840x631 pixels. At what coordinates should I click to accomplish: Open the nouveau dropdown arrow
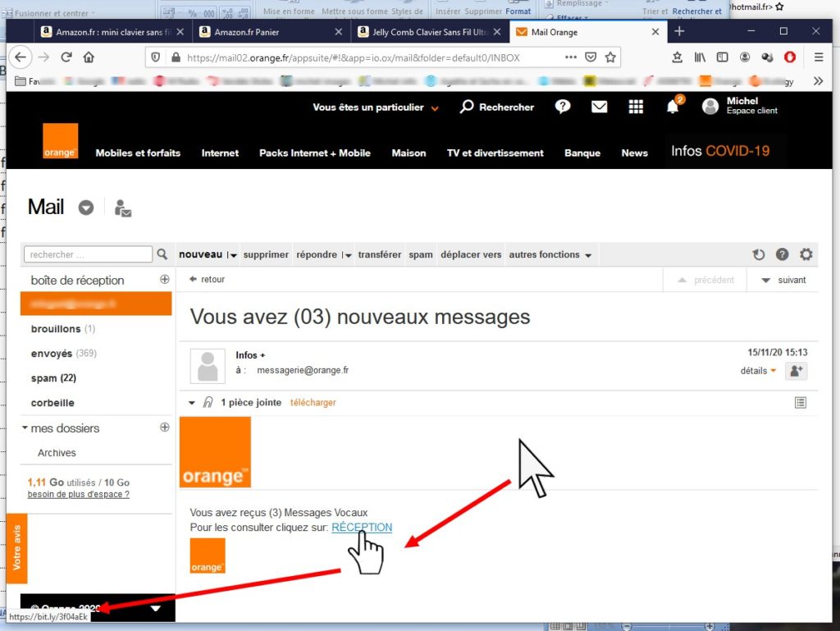tap(232, 255)
